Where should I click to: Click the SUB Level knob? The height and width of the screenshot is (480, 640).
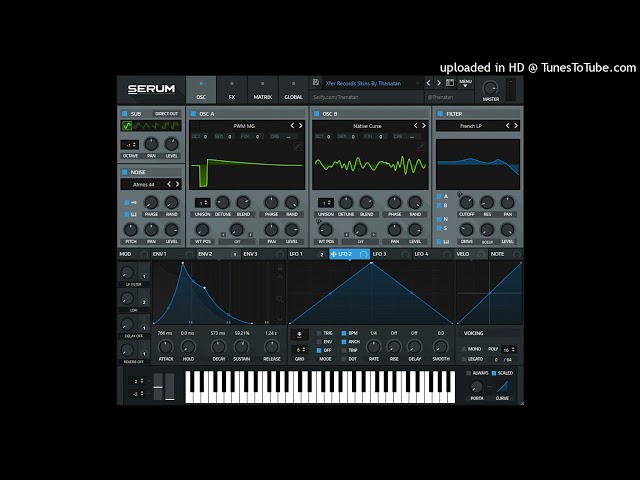171,144
